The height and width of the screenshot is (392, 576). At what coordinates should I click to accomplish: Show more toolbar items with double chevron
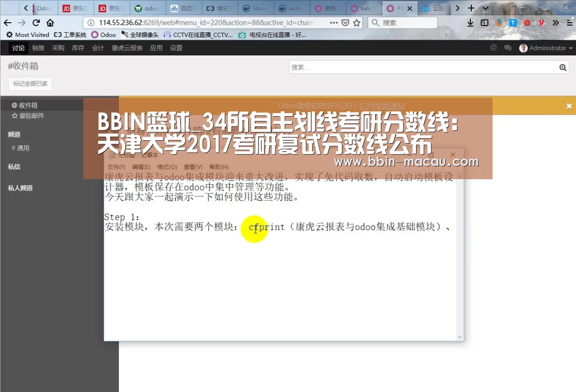[555, 23]
